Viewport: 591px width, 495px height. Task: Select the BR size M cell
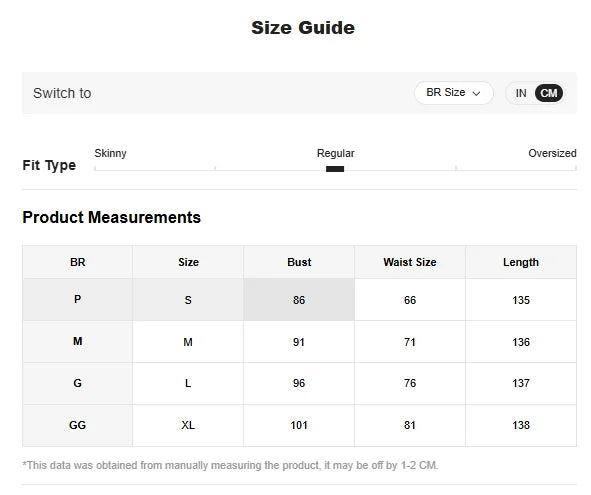[x=78, y=342]
